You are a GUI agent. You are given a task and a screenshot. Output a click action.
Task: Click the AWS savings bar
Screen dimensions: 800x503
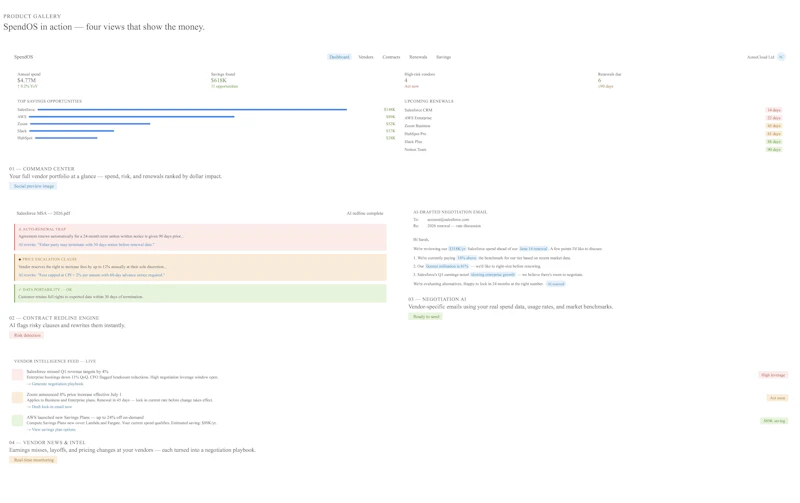tap(132, 117)
